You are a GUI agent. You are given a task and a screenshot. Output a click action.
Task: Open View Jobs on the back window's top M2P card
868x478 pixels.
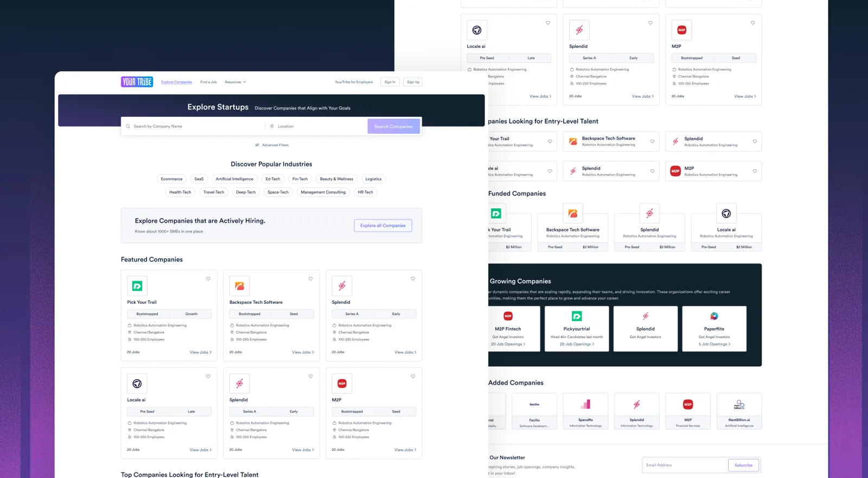(x=745, y=96)
